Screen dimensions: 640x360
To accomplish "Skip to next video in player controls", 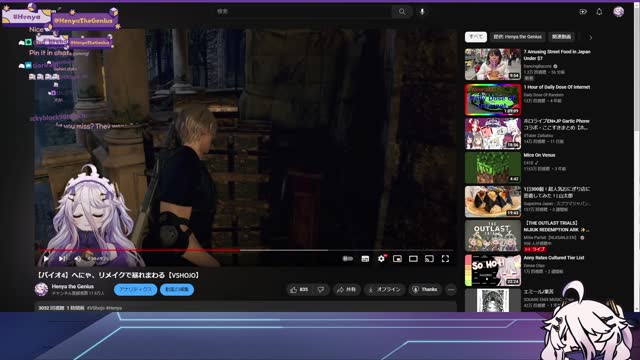I will (62, 259).
